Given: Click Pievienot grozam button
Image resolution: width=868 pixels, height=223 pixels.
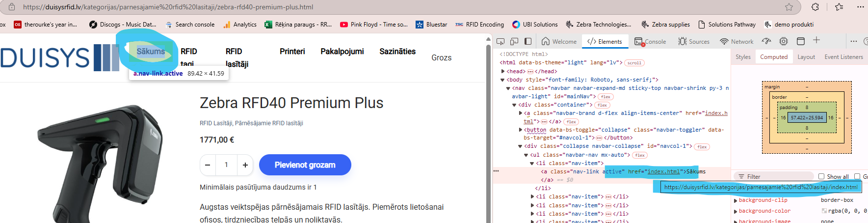Looking at the screenshot, I should [305, 165].
